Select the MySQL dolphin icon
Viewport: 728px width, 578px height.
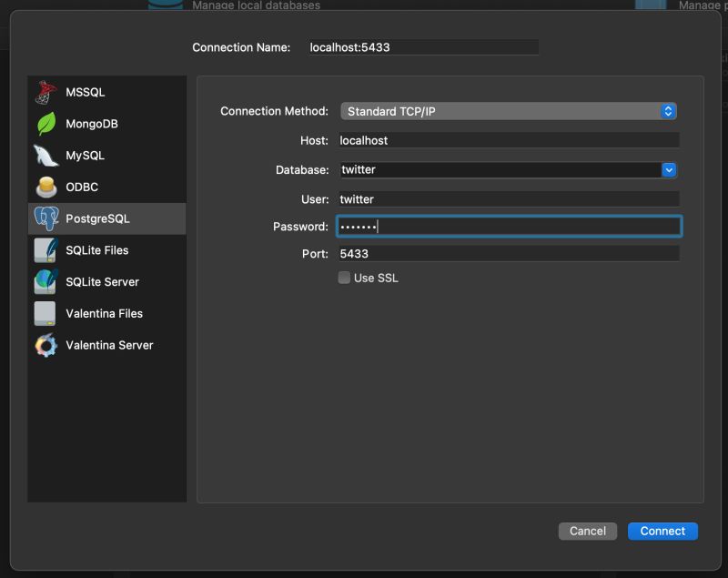coord(45,156)
